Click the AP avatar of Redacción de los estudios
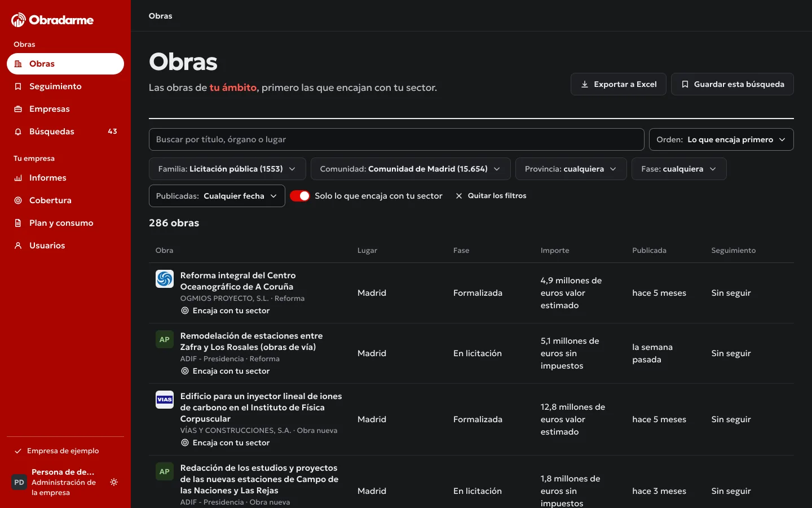 click(x=165, y=471)
